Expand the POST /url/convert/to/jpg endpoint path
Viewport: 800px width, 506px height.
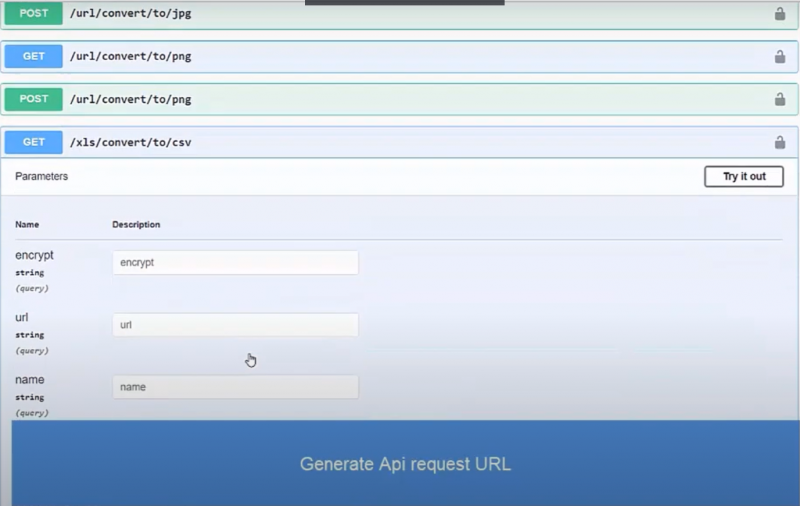click(130, 14)
